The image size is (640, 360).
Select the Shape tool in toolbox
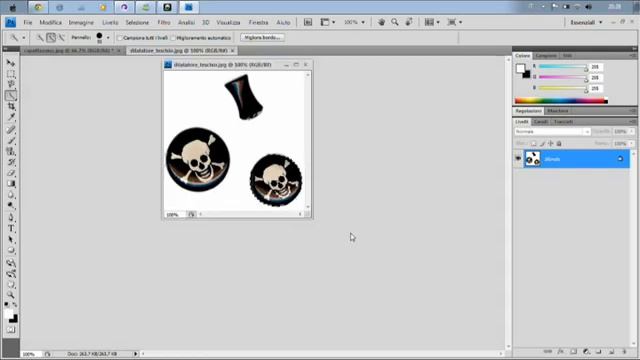tap(11, 250)
